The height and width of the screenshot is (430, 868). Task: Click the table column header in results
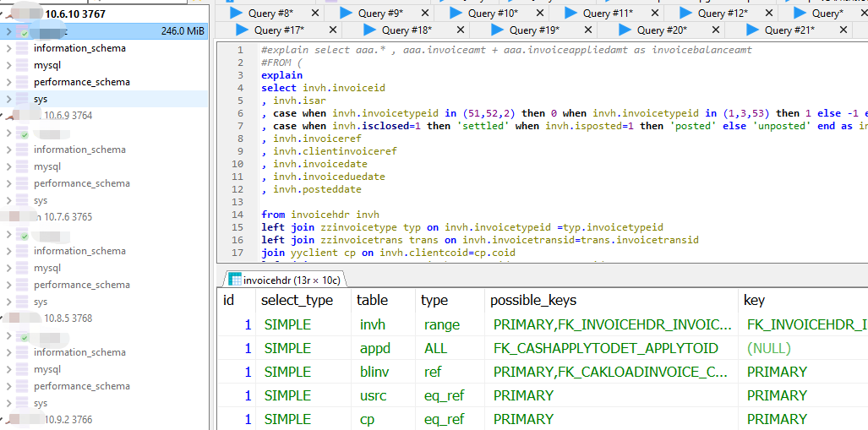point(372,300)
